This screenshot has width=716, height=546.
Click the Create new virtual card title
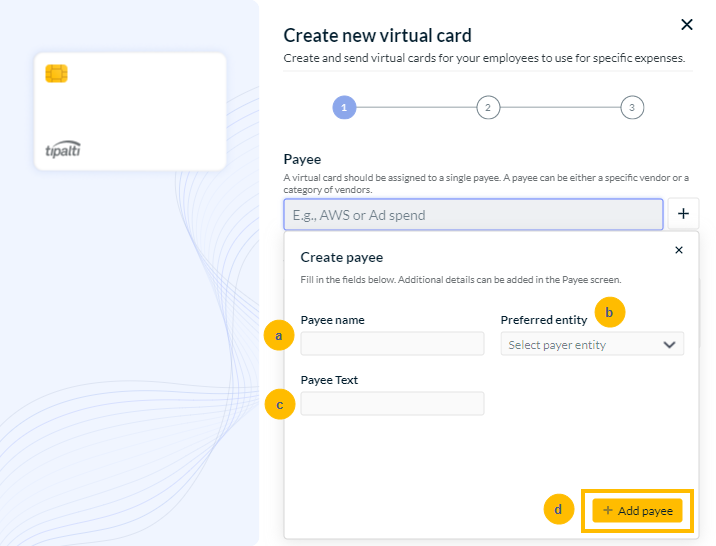[x=377, y=36]
